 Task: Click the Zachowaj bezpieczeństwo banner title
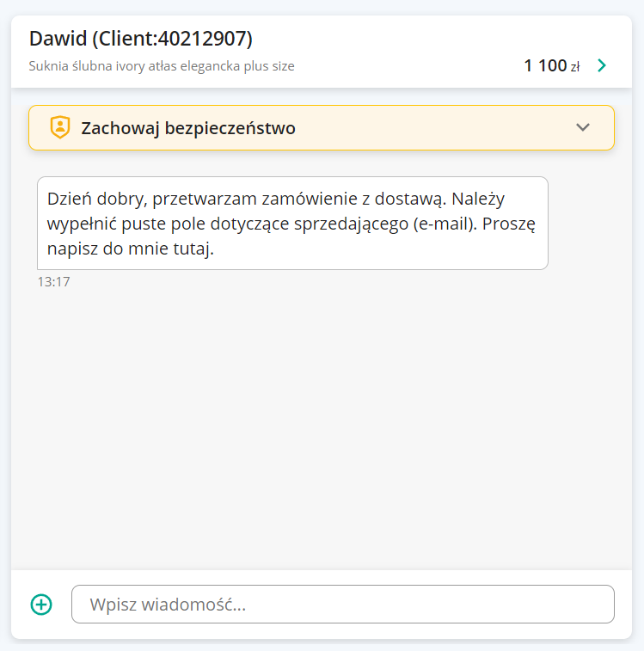[188, 128]
